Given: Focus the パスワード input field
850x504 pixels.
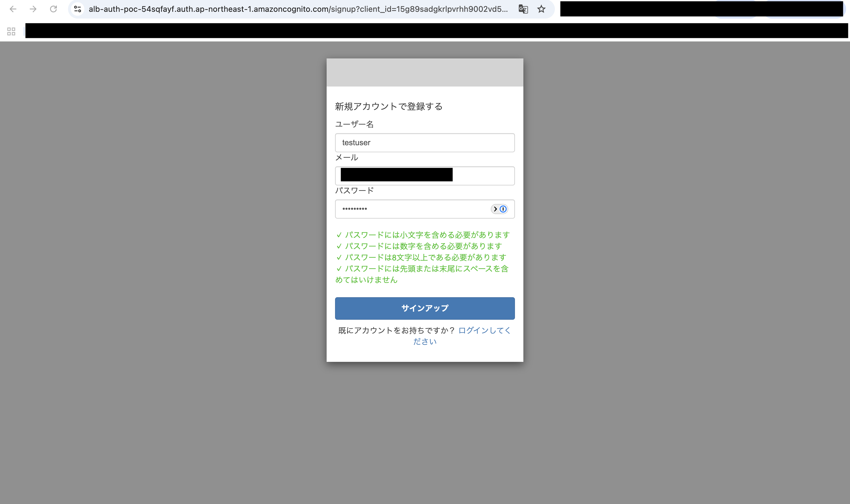Looking at the screenshot, I should pyautogui.click(x=425, y=209).
